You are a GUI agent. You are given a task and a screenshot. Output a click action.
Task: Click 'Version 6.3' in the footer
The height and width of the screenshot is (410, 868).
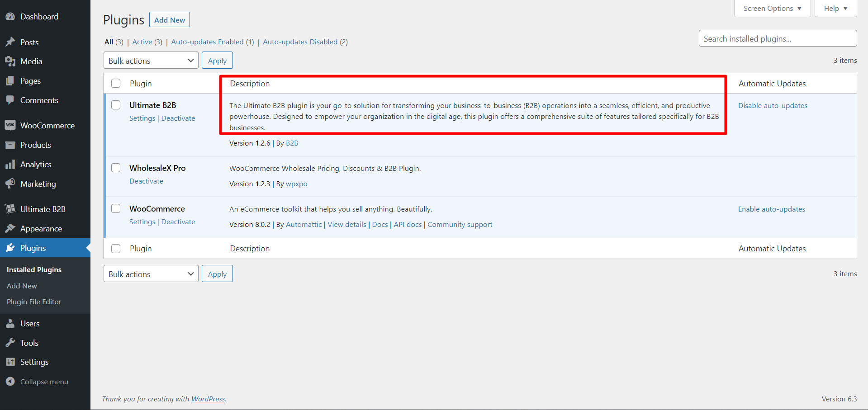(839, 399)
